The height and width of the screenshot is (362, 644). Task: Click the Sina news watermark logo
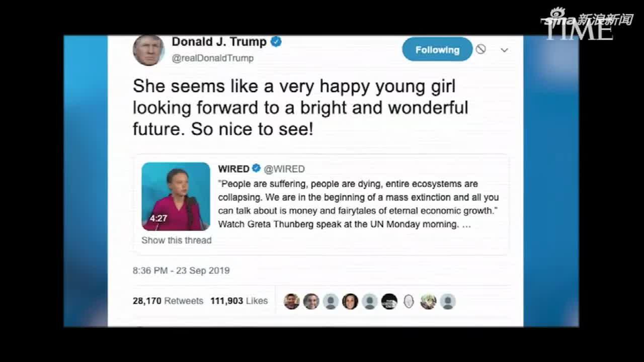pos(587,19)
